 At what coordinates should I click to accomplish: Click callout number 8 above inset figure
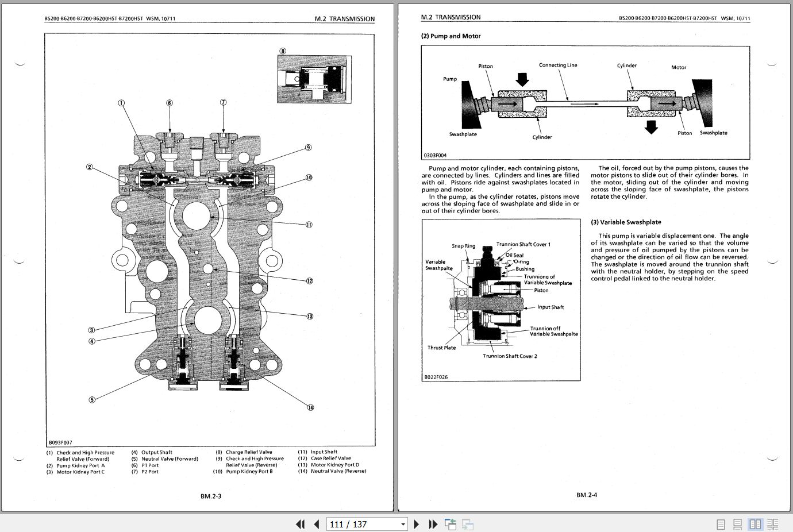tap(283, 51)
